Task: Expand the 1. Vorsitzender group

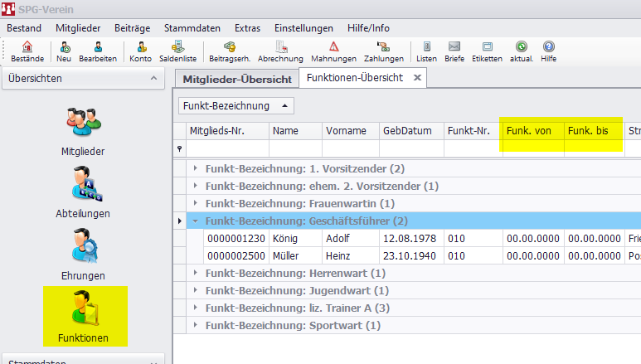Action: 196,168
